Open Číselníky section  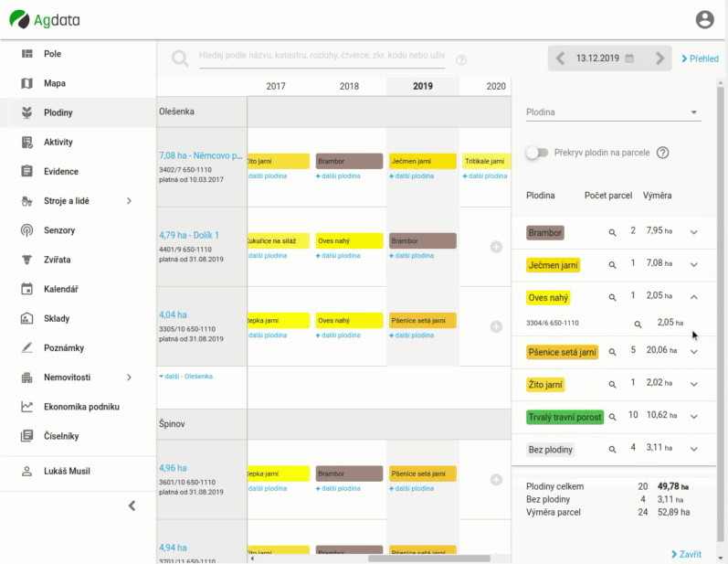tap(78, 436)
